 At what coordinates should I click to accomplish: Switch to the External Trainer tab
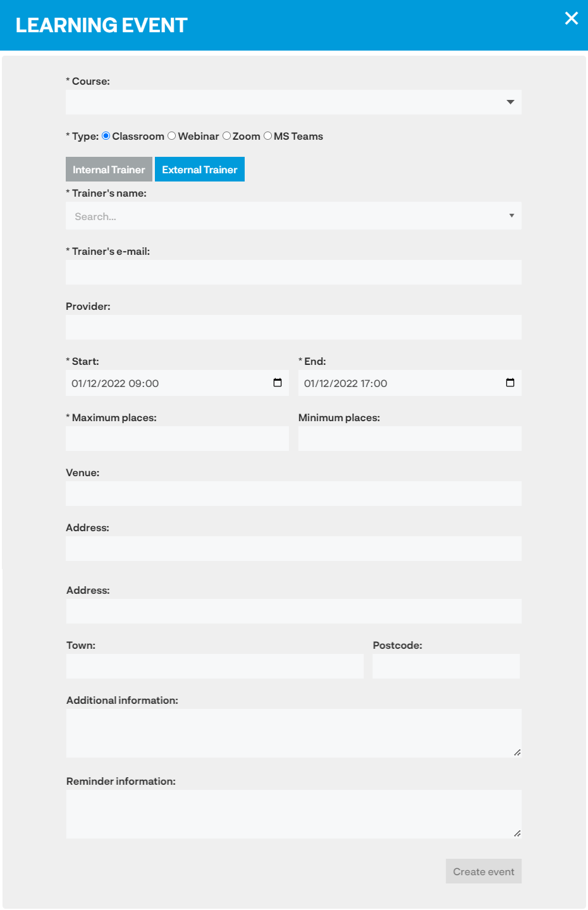200,169
